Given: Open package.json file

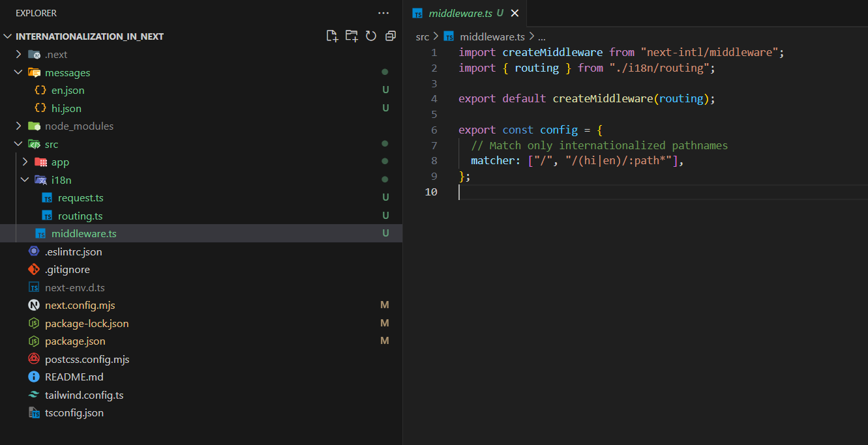Looking at the screenshot, I should (x=75, y=341).
